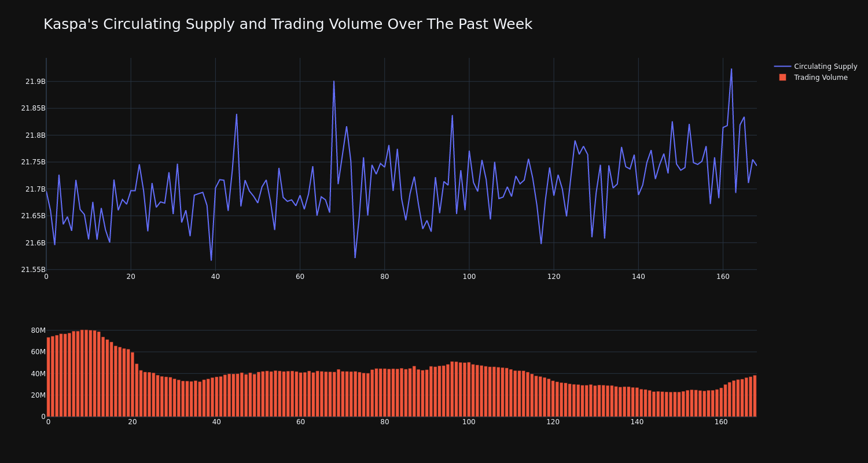This screenshot has height=463, width=868.
Task: Click the 21.55B y-axis label
Action: [x=33, y=270]
